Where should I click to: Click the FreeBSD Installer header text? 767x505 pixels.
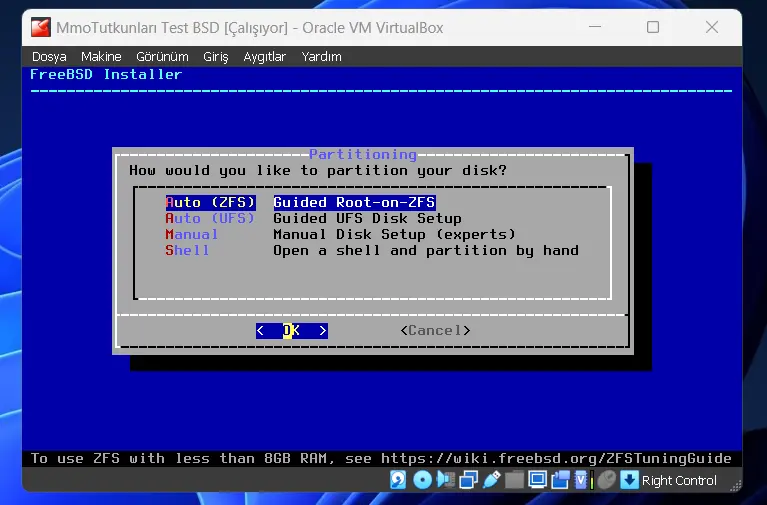(x=106, y=74)
